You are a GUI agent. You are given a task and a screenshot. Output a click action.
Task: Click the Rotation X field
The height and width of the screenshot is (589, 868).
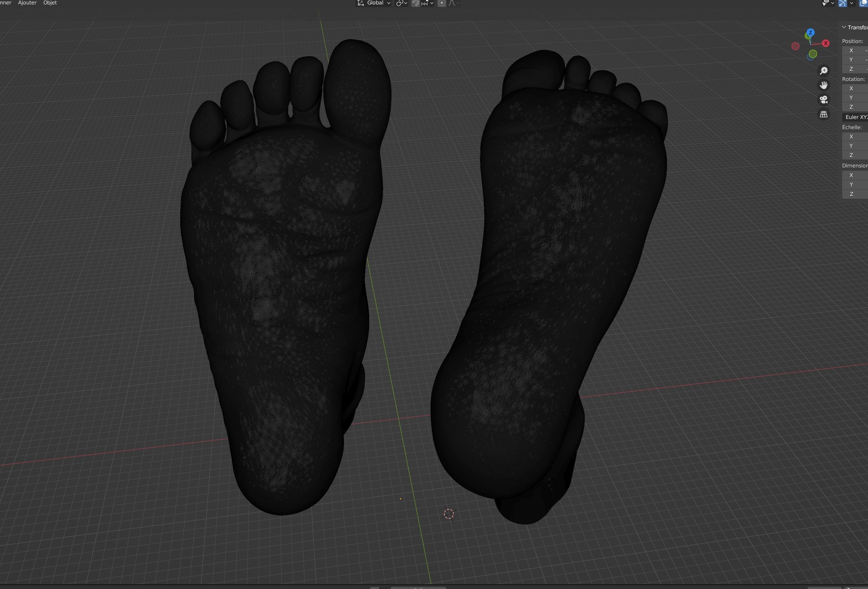click(x=855, y=89)
